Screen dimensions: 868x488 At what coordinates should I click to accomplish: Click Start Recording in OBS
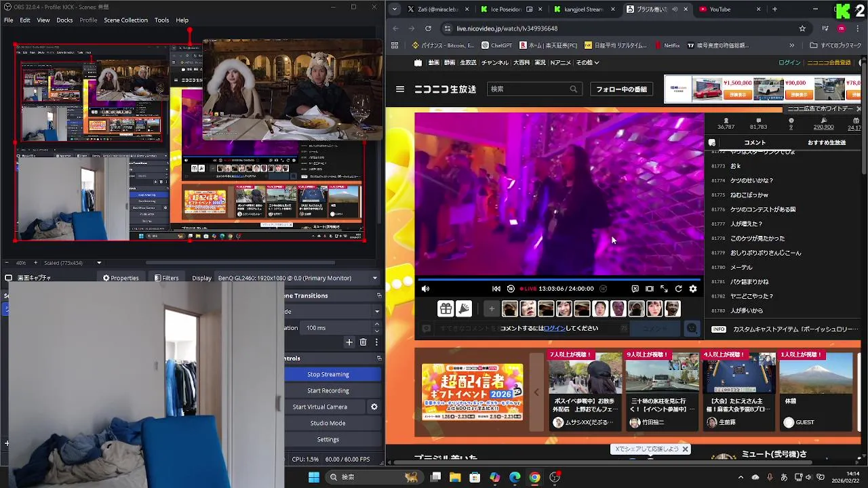coord(328,390)
